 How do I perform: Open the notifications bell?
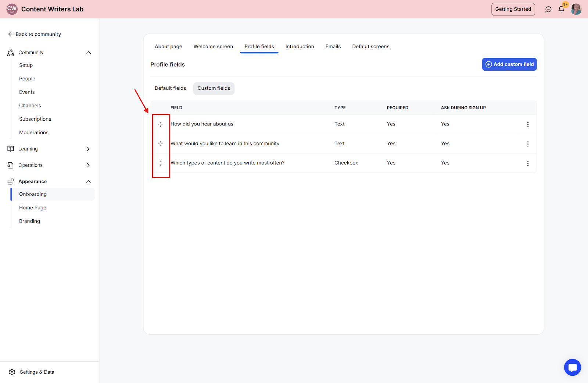tap(561, 9)
